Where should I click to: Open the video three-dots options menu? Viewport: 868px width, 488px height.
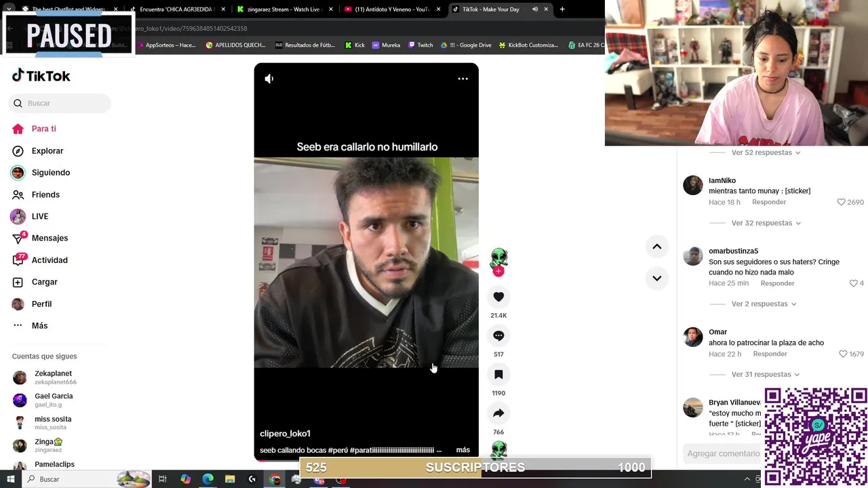coord(463,79)
